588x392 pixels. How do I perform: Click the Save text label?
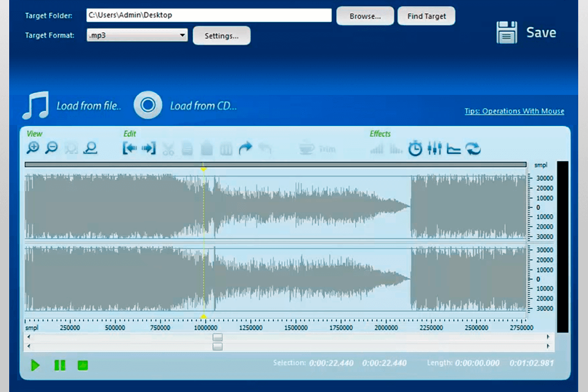point(541,32)
